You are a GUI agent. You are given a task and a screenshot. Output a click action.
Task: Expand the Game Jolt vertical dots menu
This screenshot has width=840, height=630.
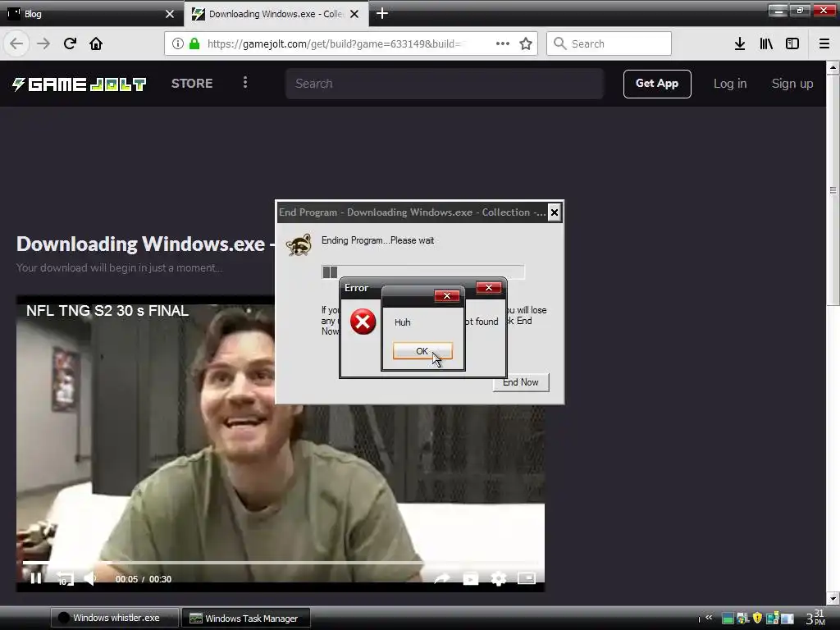244,83
